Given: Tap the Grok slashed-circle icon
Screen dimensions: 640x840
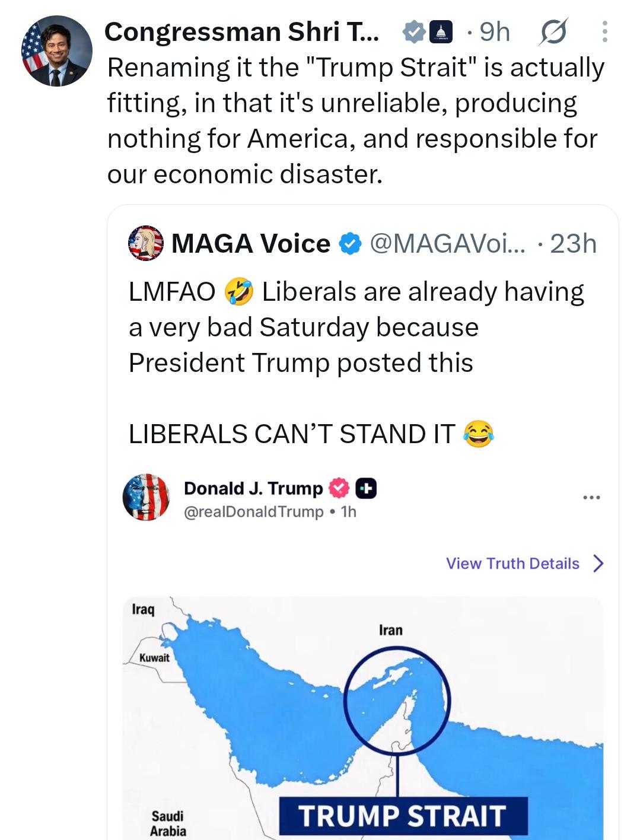Looking at the screenshot, I should pos(553,32).
